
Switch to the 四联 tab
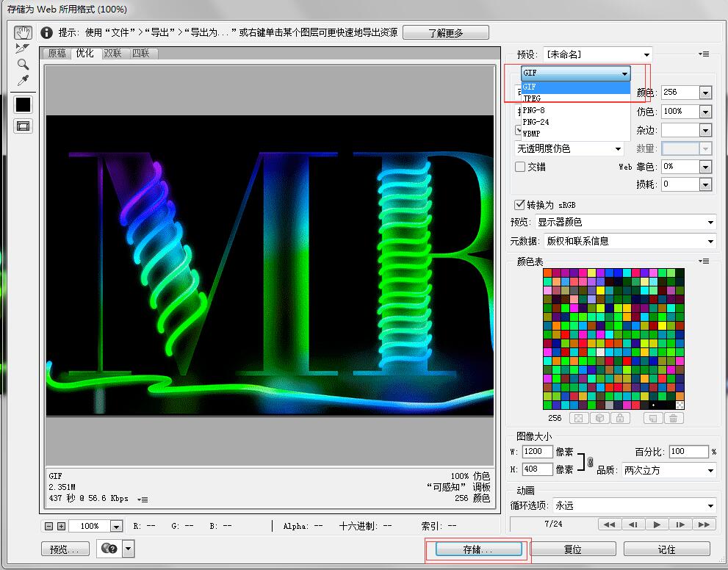click(141, 54)
